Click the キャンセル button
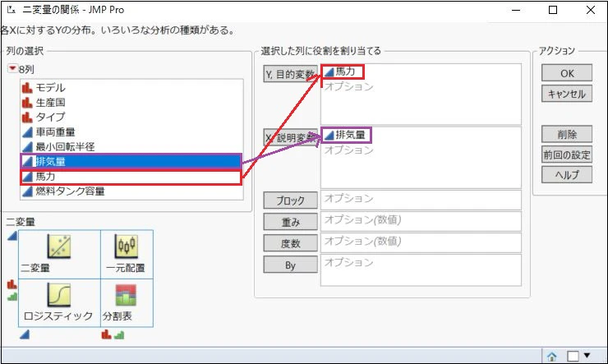Screen dimensions: 608x364 pos(567,94)
